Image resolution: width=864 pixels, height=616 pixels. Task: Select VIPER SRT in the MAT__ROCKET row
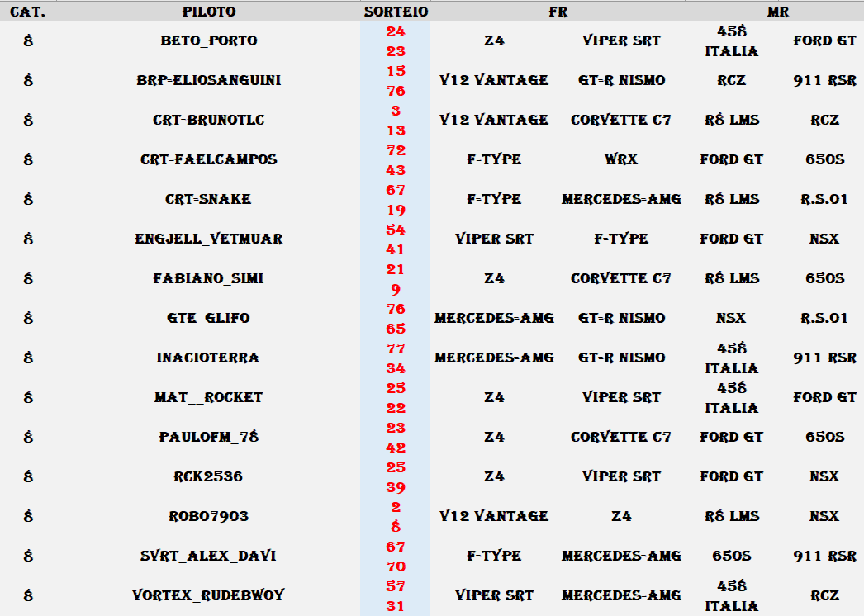(x=621, y=398)
